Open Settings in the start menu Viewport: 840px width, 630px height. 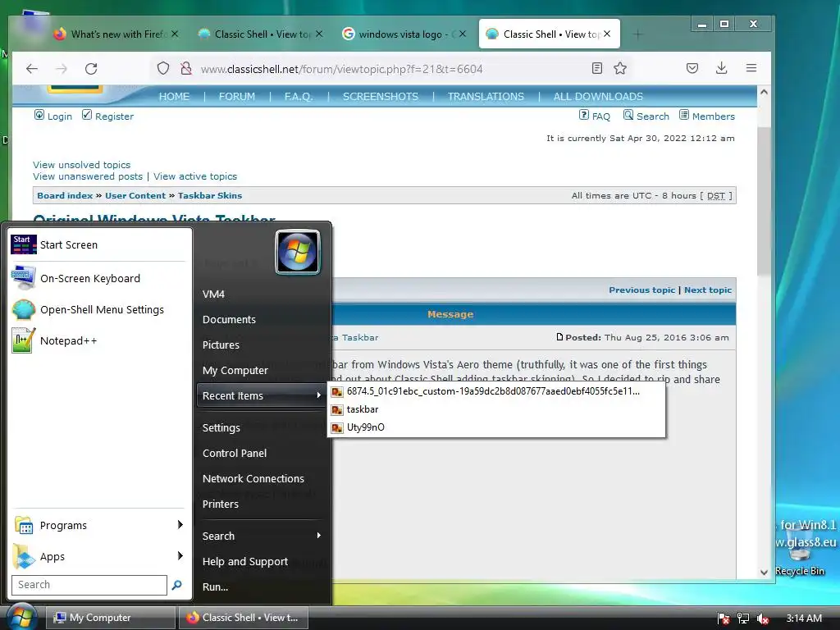[x=262, y=427]
